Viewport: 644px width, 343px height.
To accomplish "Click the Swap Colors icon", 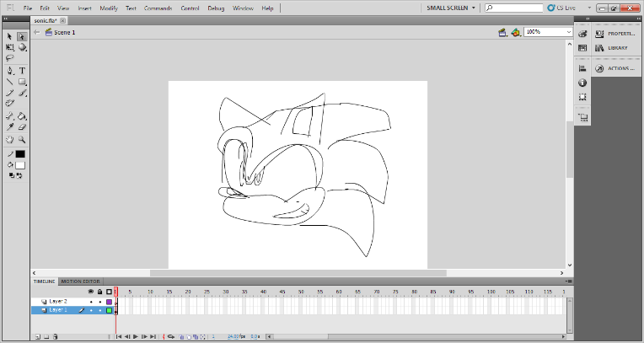I will (19, 175).
